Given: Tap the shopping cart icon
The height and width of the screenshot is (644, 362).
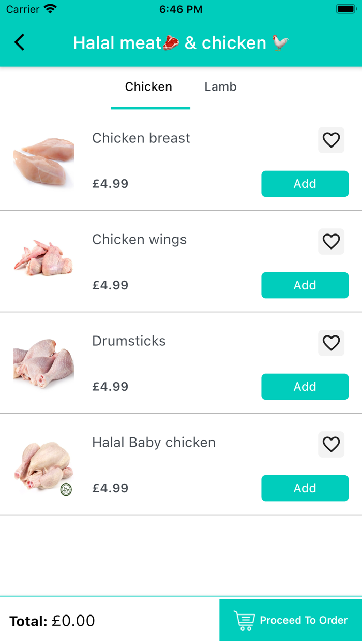Looking at the screenshot, I should pos(244,620).
